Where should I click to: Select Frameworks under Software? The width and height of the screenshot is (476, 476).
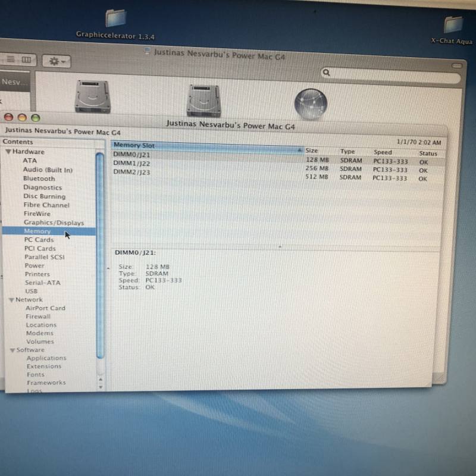coord(46,383)
